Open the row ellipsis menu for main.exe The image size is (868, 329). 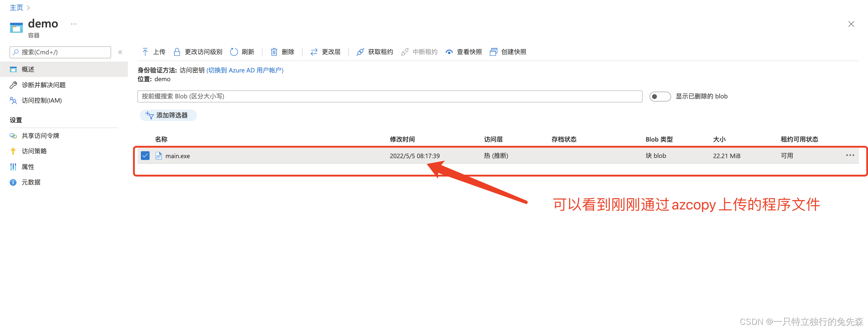pyautogui.click(x=850, y=155)
